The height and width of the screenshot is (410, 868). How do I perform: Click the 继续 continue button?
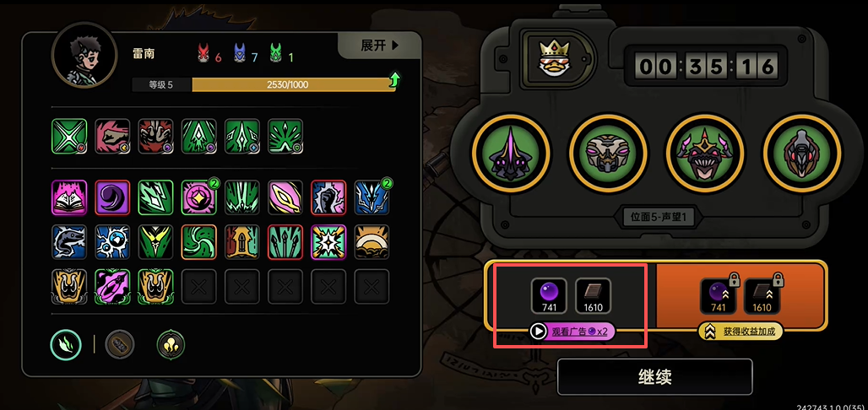coord(655,377)
